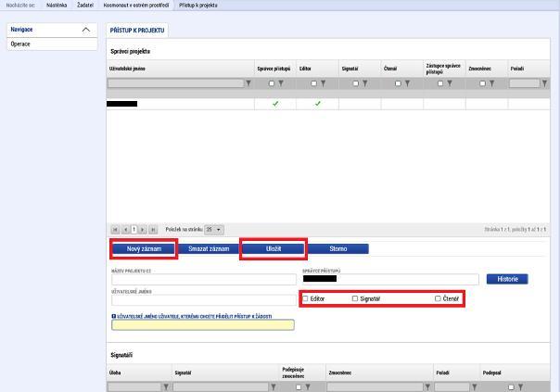Viewport: 560px width, 392px height.
Task: Open Kosmonaut v ostrém prostředí breadcrumb
Action: [x=136, y=5]
